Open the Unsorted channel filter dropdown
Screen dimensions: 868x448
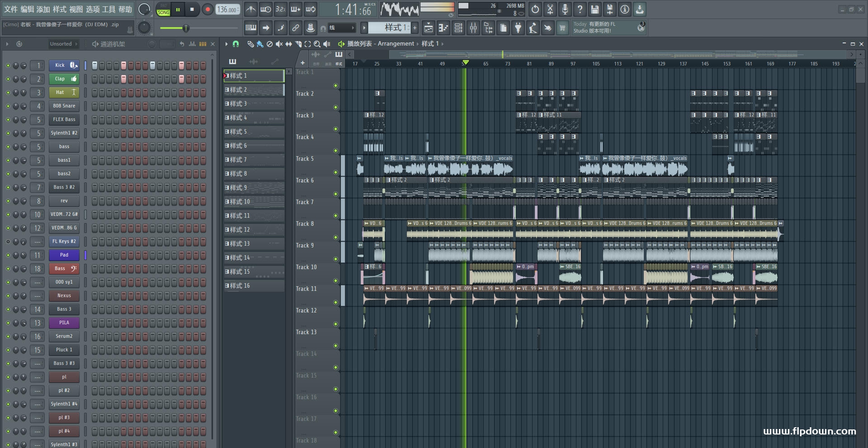(x=63, y=44)
